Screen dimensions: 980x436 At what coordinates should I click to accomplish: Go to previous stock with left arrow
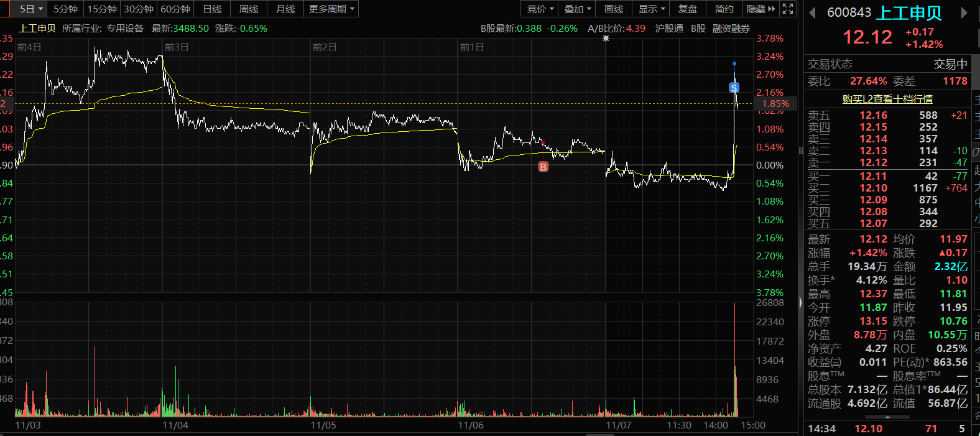click(811, 12)
